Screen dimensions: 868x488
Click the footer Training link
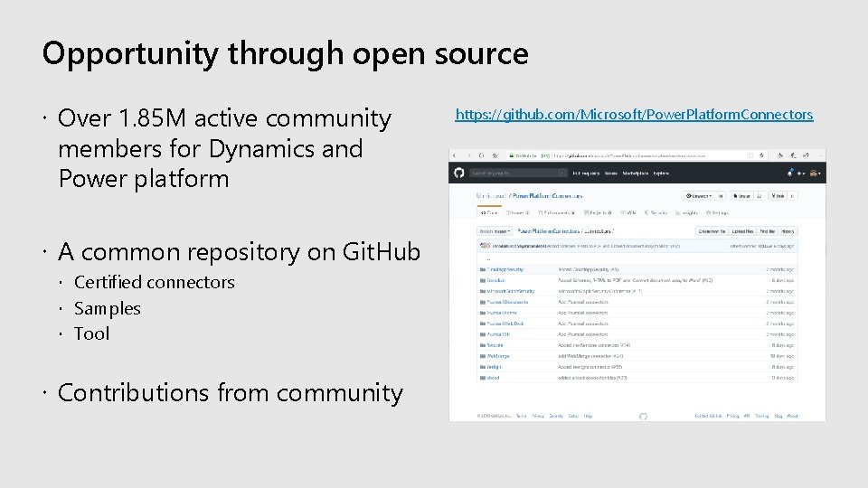[762, 416]
